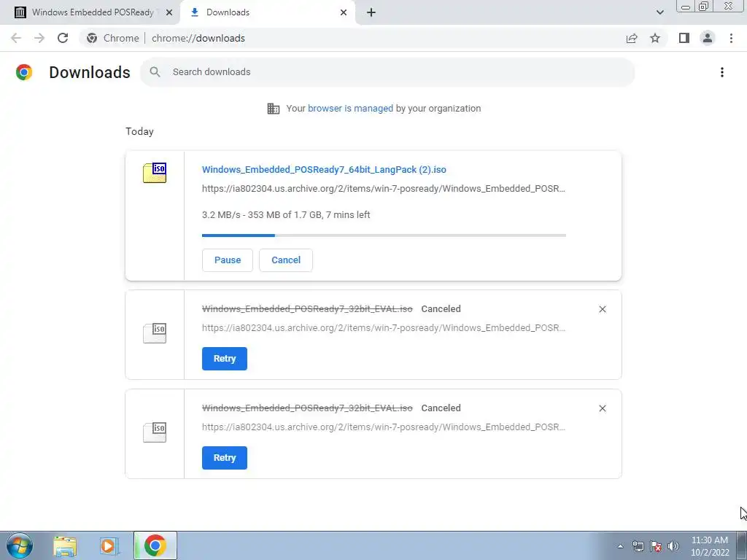Click the Chrome taskbar button
Image resolution: width=747 pixels, height=560 pixels.
tap(155, 545)
